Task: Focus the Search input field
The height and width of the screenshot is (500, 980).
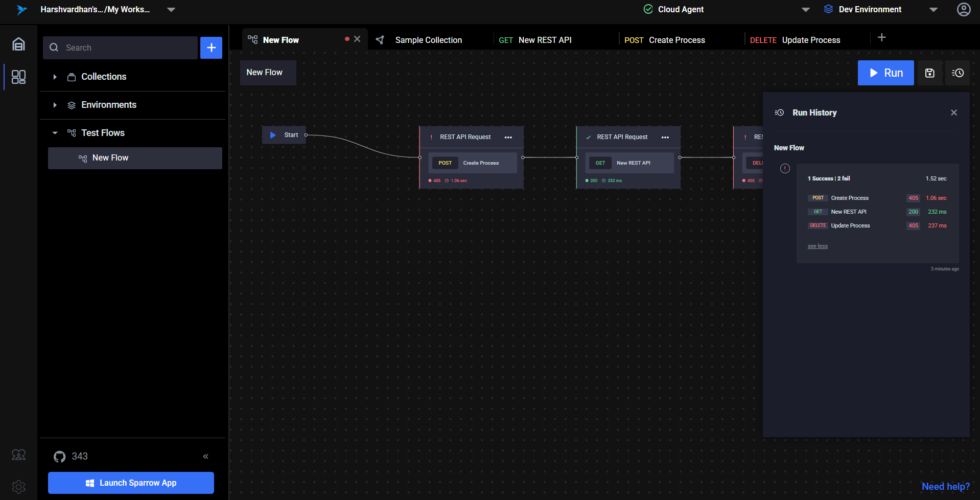Action: tap(120, 48)
